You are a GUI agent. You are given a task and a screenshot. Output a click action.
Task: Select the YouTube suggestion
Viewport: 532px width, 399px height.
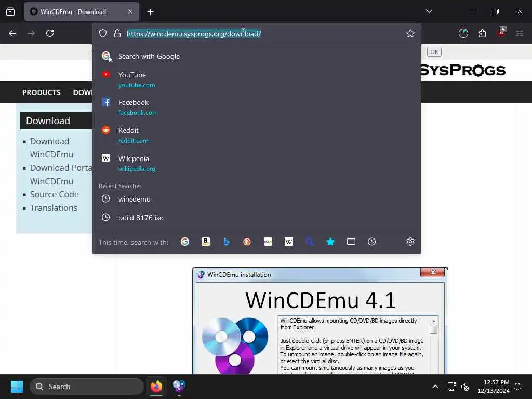(x=257, y=79)
